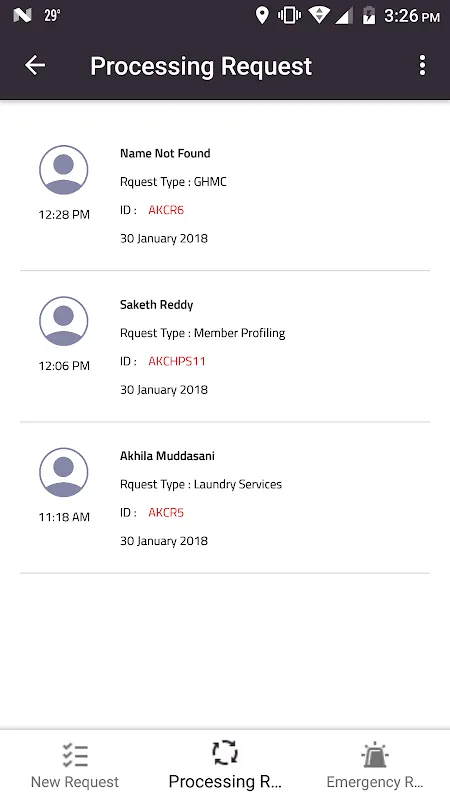
Task: Select the Processing Request bottom tab
Action: [x=225, y=765]
